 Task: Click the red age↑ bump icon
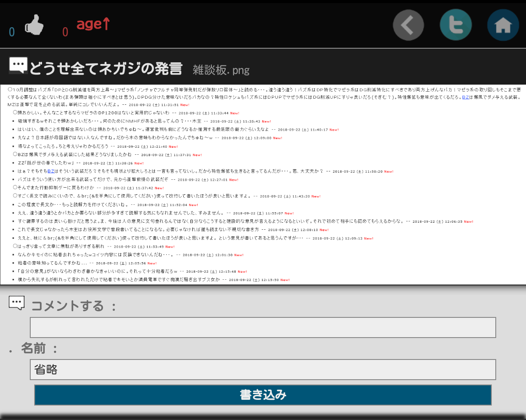pyautogui.click(x=93, y=24)
